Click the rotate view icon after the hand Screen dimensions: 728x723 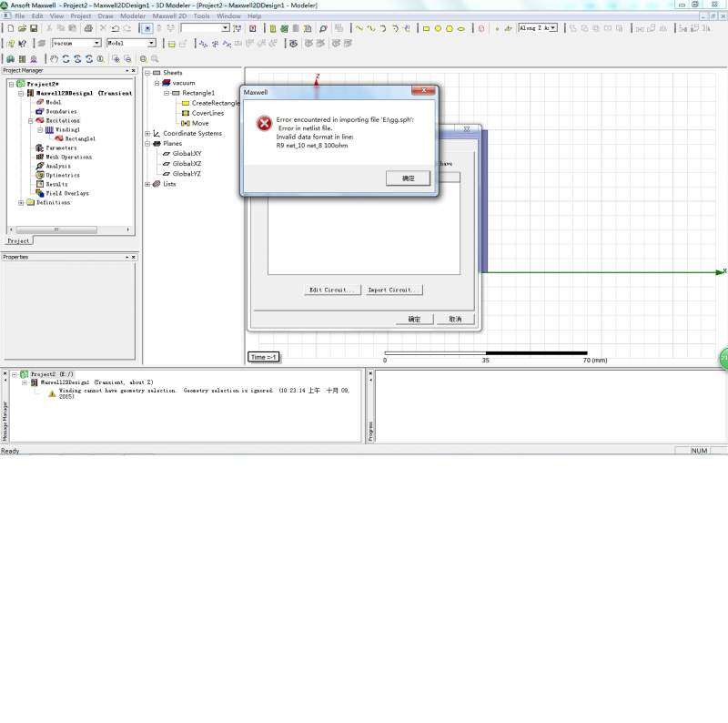(x=66, y=59)
